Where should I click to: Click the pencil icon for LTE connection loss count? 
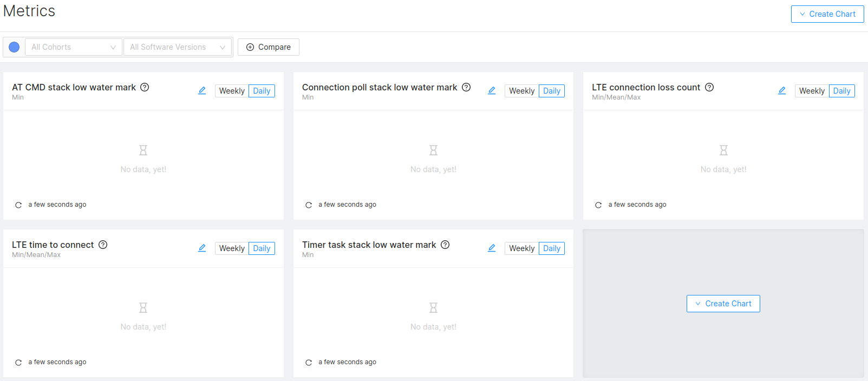pyautogui.click(x=782, y=90)
